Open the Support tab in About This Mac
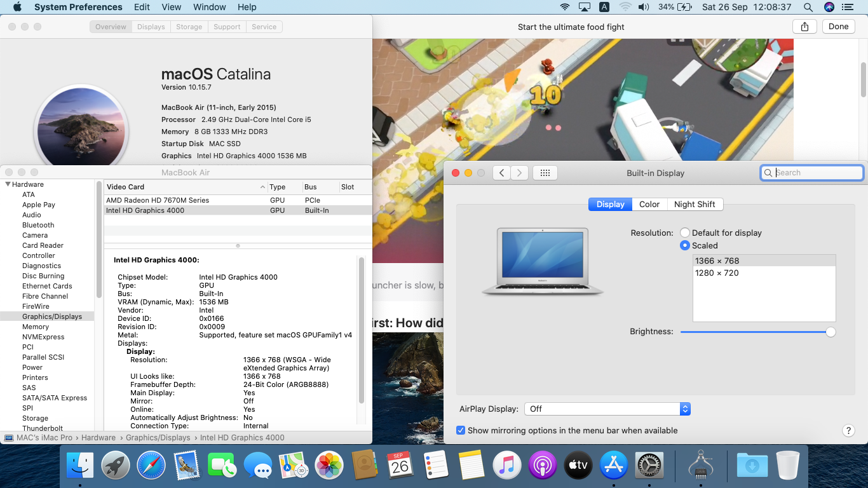Viewport: 868px width, 488px height. tap(227, 27)
